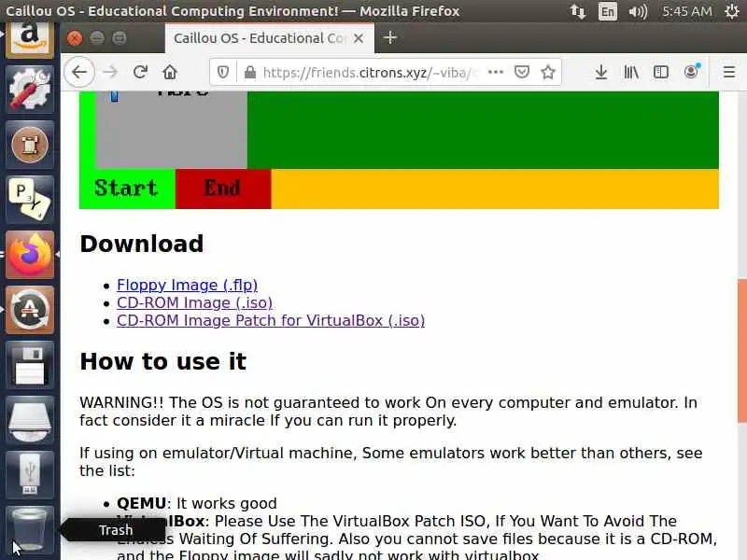
Task: Select the Caillou OS browser tab
Action: 270,38
